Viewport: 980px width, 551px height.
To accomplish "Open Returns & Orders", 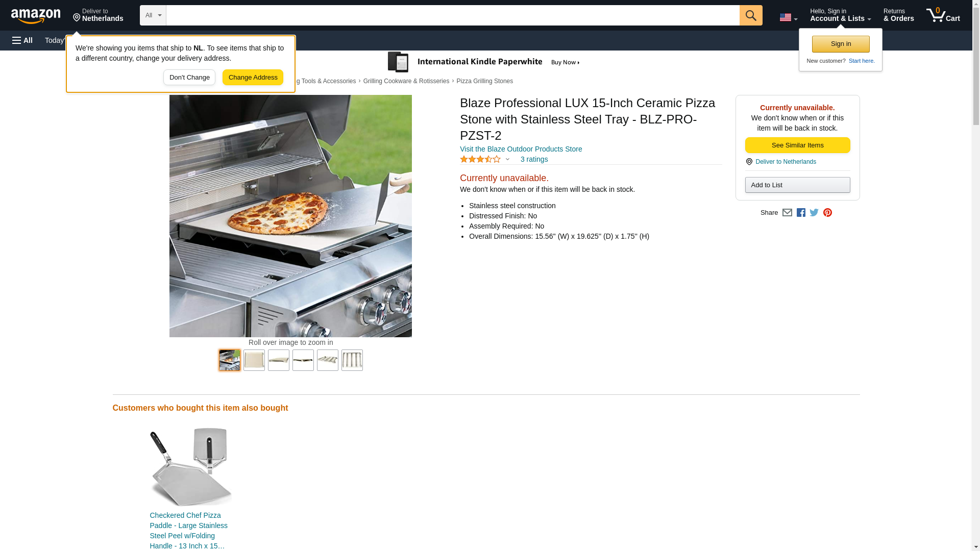I will tap(898, 15).
